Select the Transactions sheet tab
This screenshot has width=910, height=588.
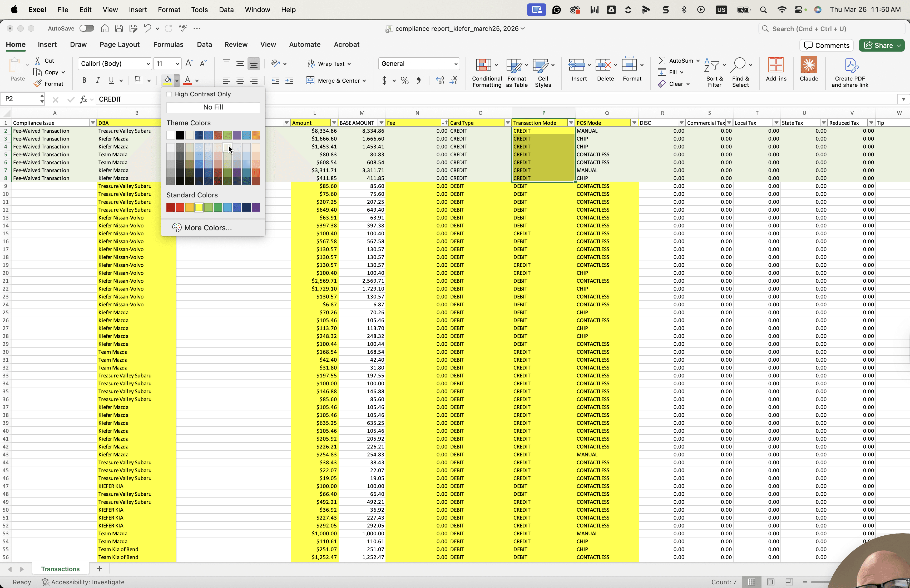tap(60, 569)
